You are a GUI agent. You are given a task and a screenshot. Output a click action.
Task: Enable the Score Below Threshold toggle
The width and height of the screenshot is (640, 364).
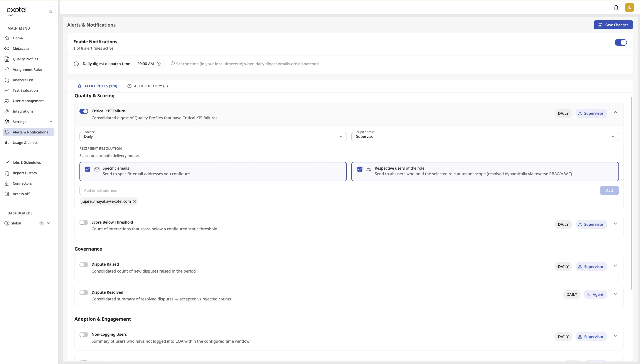(84, 222)
